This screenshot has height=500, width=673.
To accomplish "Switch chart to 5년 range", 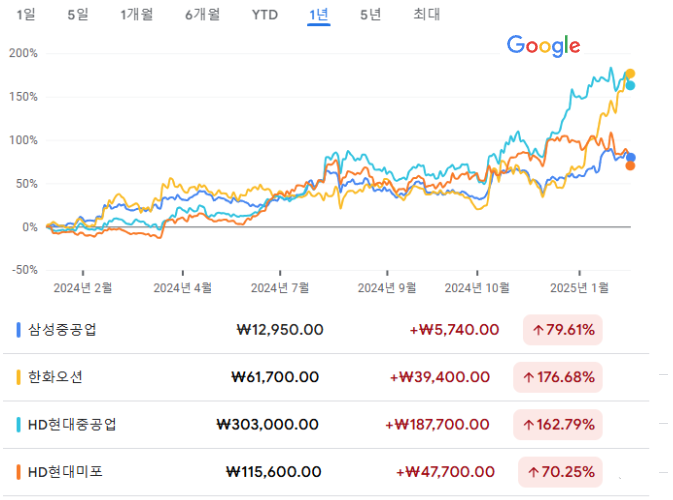I will pyautogui.click(x=370, y=14).
